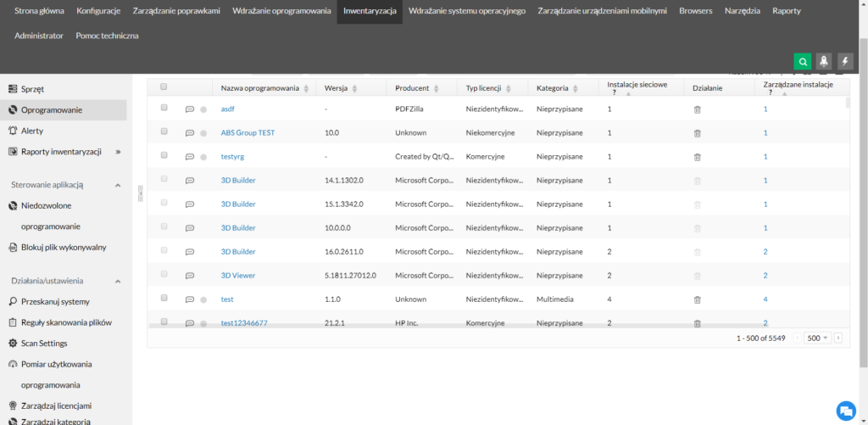
Task: Click the trash icon for ABS Group TEST
Action: [x=698, y=133]
